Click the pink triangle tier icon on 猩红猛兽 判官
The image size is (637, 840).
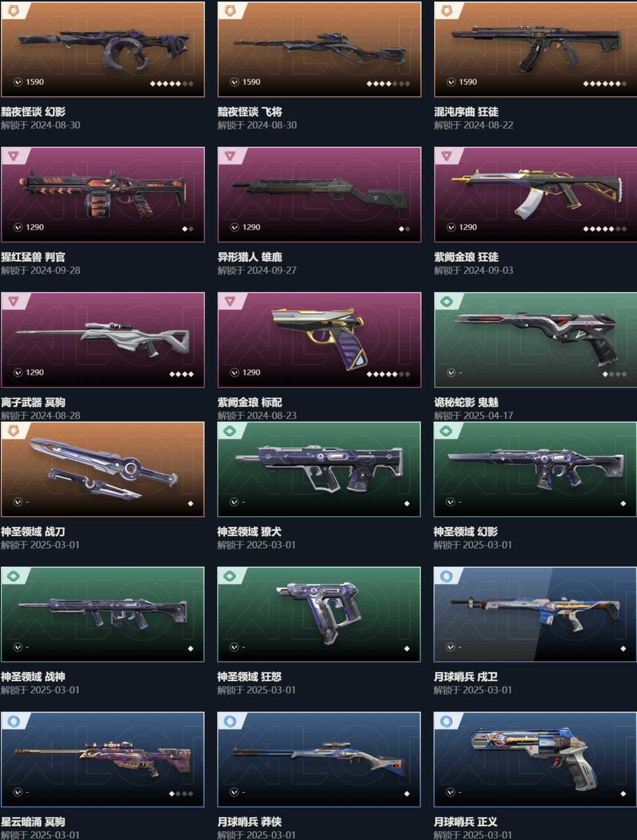pyautogui.click(x=14, y=156)
